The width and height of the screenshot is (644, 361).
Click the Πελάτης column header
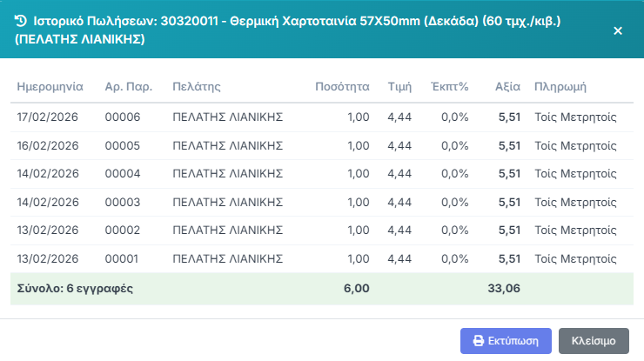(x=197, y=87)
